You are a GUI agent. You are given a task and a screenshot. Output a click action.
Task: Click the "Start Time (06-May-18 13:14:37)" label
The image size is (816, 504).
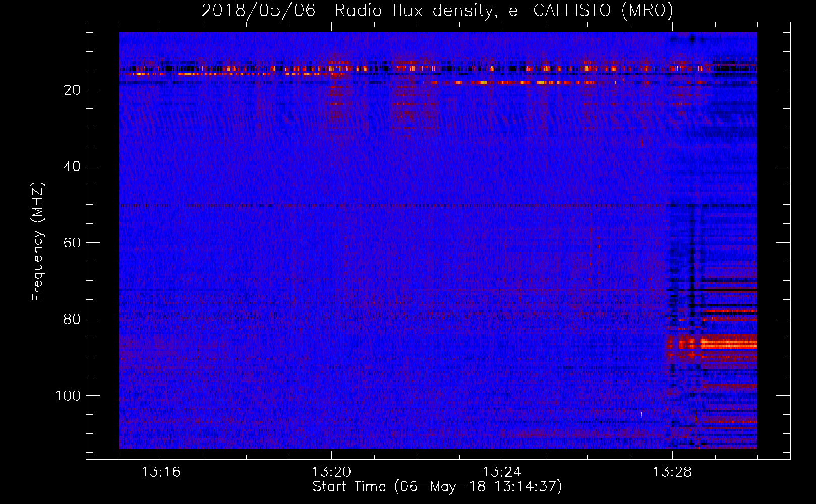[x=437, y=487]
